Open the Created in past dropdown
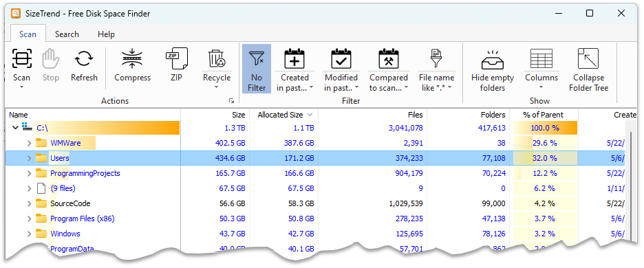 (311, 87)
